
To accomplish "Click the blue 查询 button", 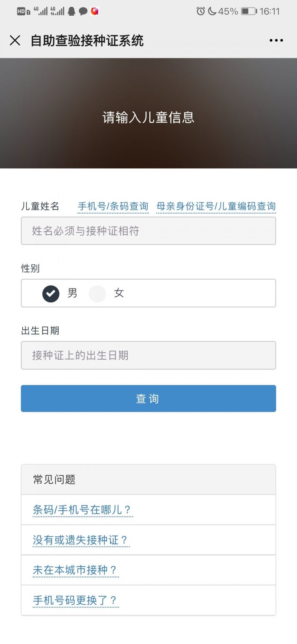I will point(148,399).
